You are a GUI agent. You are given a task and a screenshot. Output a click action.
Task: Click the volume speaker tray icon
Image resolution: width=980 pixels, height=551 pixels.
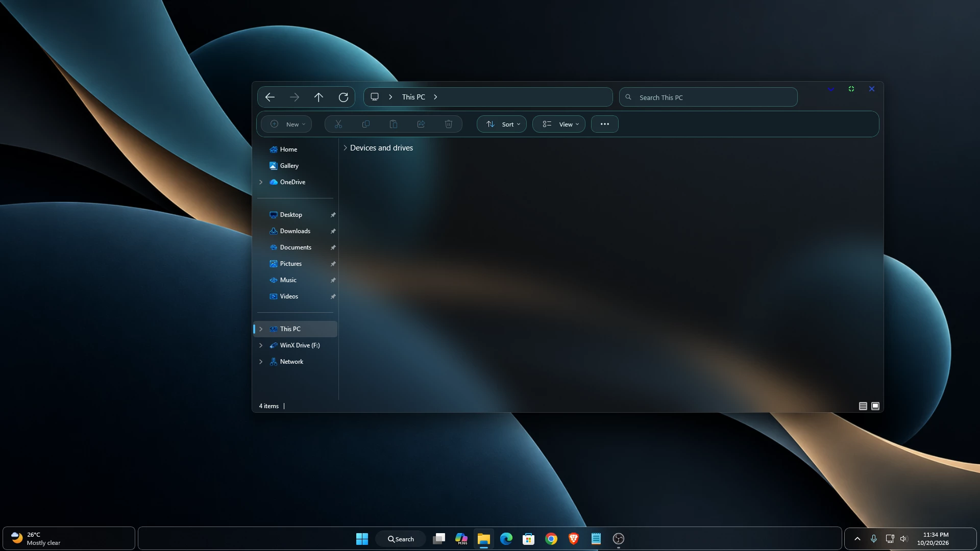(x=904, y=539)
